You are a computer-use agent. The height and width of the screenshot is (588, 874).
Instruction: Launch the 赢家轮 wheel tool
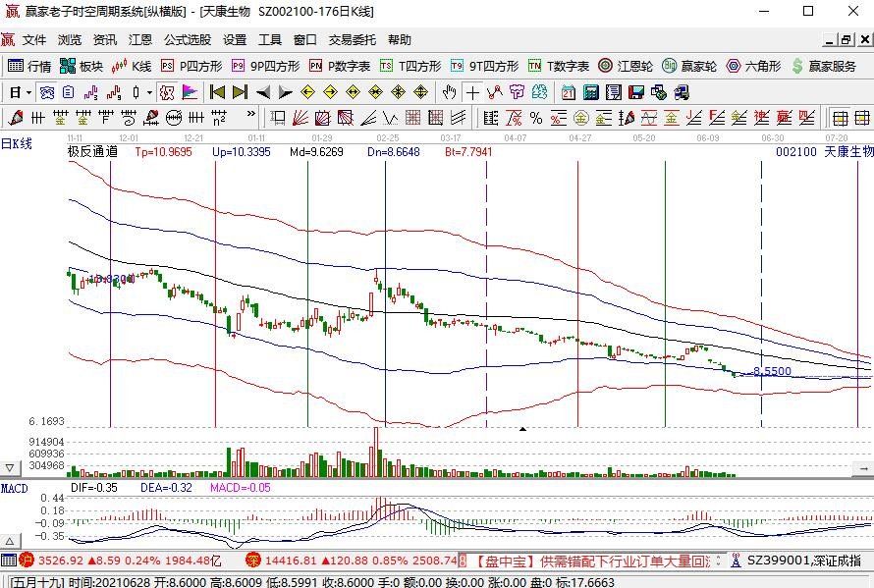click(x=689, y=67)
